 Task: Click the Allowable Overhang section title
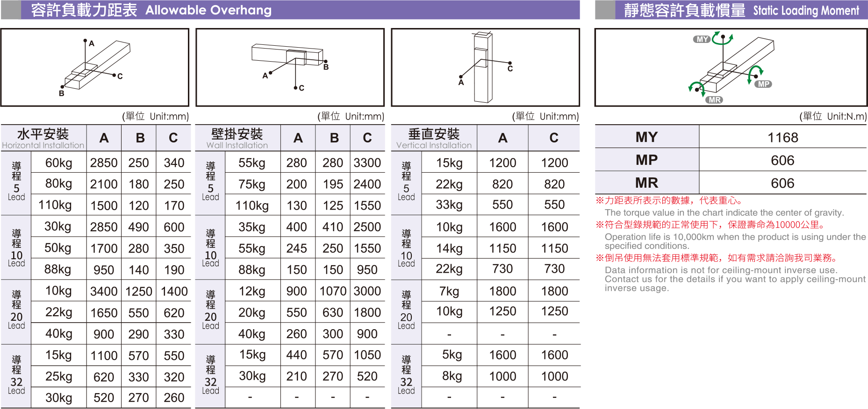coord(151,10)
